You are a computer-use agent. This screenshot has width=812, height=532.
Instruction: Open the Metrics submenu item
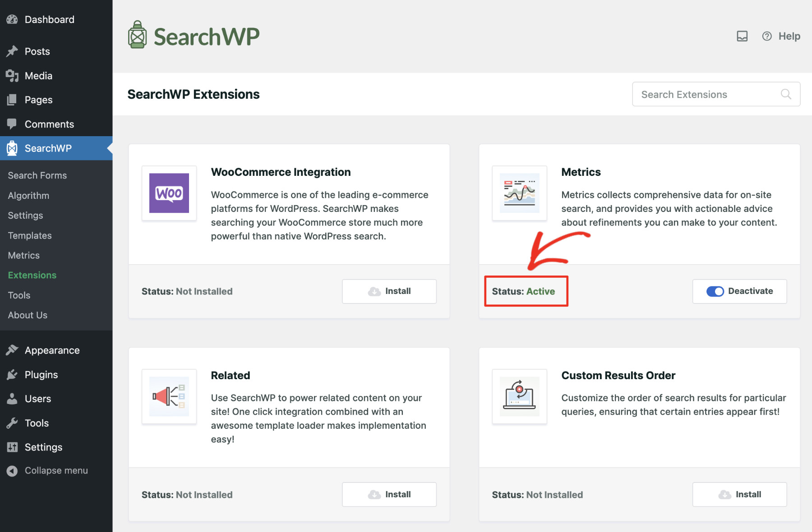coord(24,255)
